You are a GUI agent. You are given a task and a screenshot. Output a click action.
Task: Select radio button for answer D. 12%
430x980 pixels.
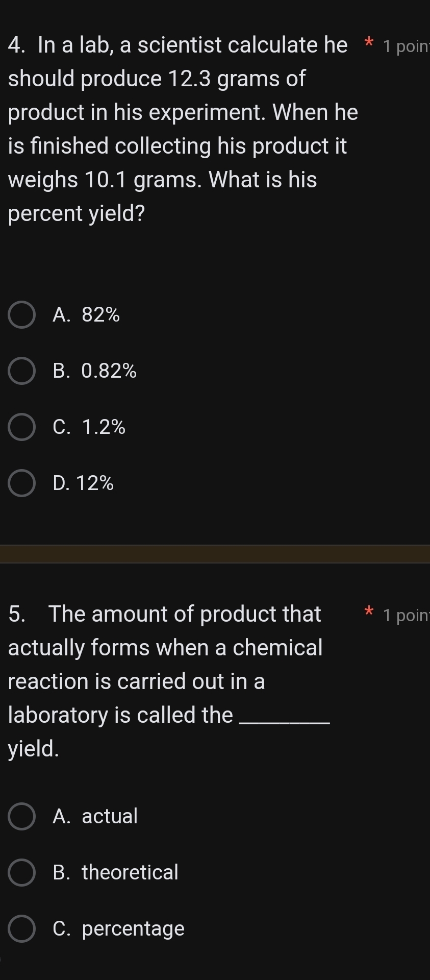point(21,483)
